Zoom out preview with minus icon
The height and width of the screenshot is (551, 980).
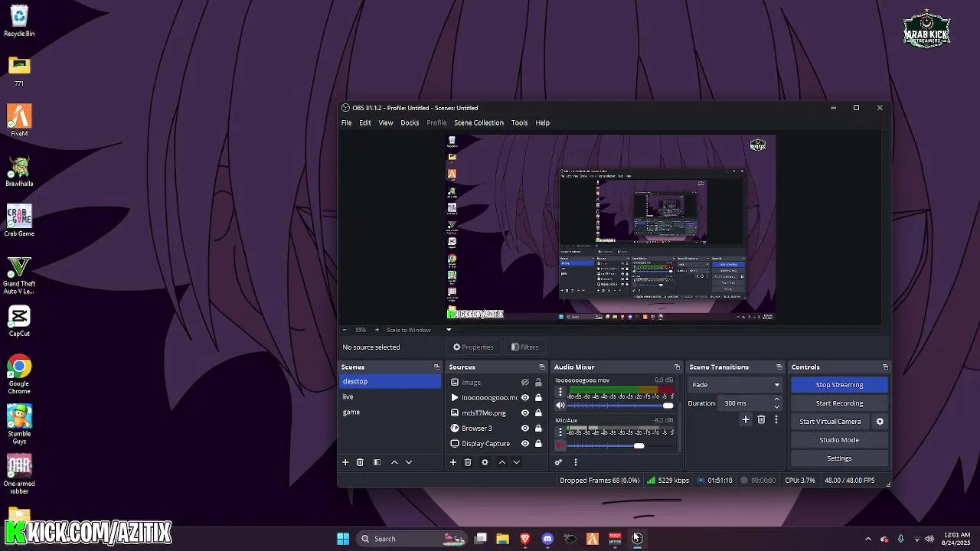[x=345, y=330]
